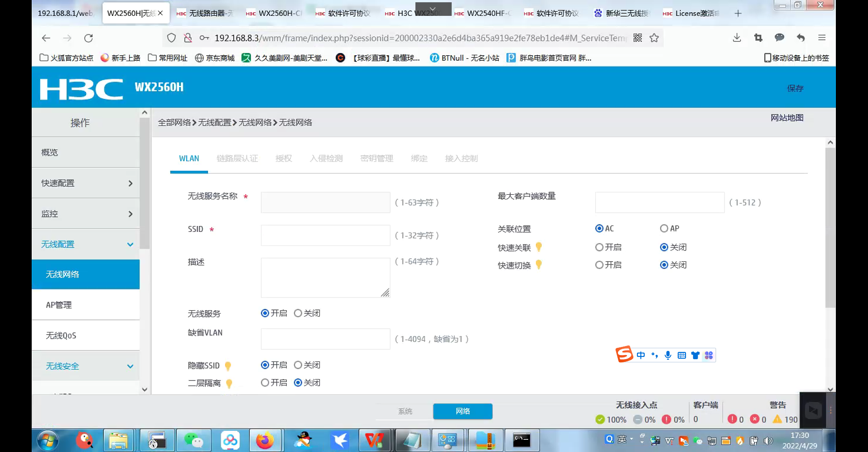Click the hint bulb next to 二层隔离
This screenshot has height=452, width=868.
(x=229, y=384)
